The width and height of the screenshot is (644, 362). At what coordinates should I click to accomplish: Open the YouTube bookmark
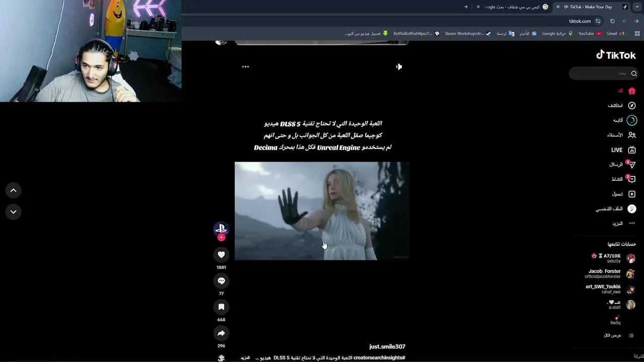590,34
